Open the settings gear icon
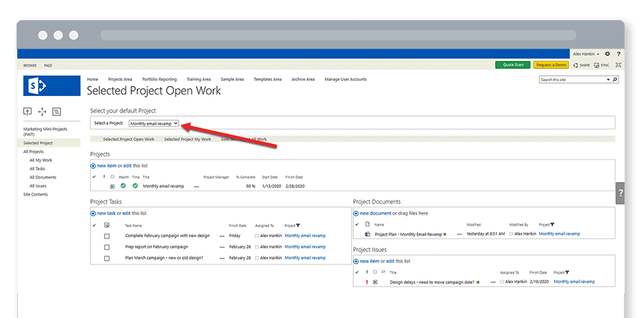 point(608,54)
